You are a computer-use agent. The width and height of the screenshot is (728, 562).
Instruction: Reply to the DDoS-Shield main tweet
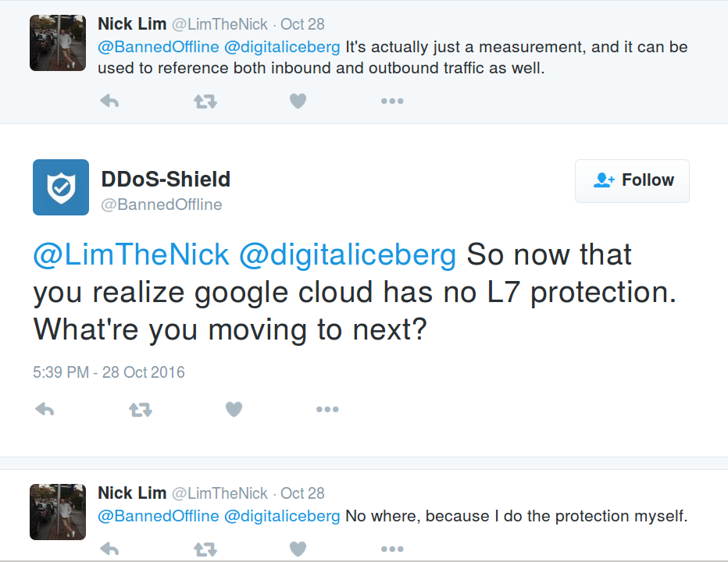click(45, 409)
